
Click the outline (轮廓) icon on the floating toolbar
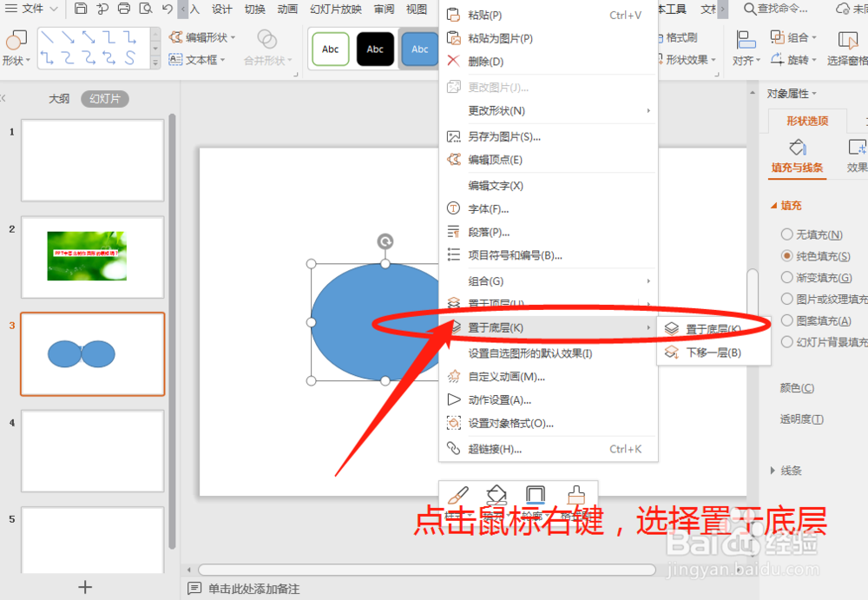coord(534,495)
